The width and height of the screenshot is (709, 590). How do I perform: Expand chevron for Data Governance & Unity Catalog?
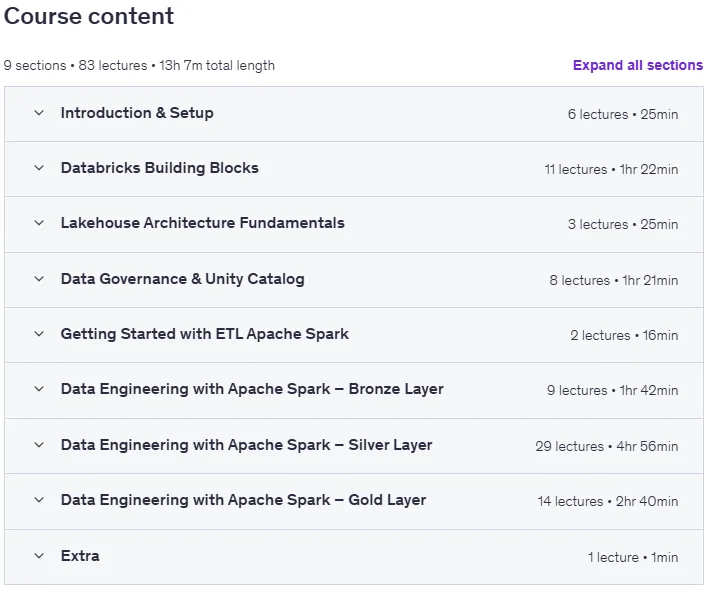click(x=39, y=278)
